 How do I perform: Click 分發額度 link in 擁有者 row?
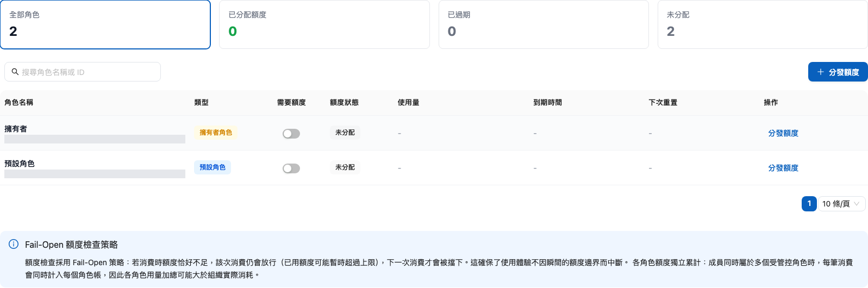click(x=783, y=133)
